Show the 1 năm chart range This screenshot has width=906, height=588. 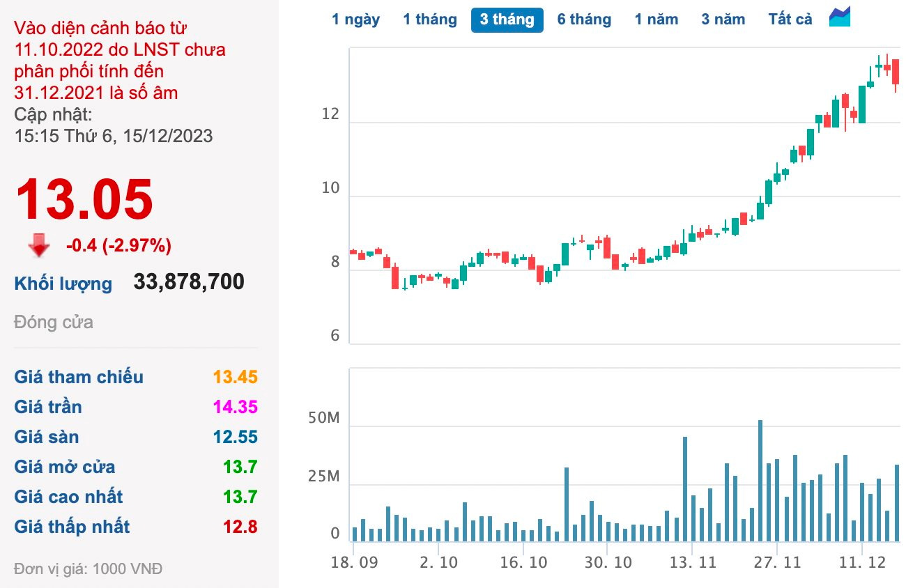(x=657, y=20)
